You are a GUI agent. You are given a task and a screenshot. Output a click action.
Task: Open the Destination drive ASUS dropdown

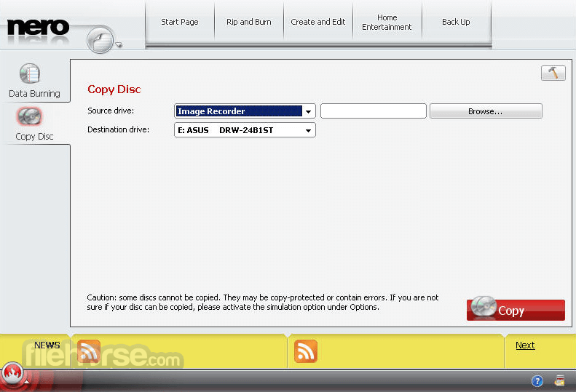click(245, 130)
